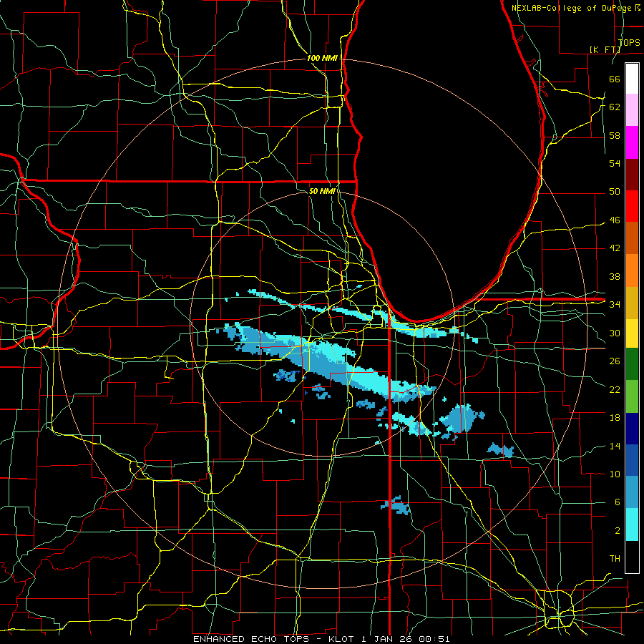Click the medium blue 10-14 kft swatch
The height and width of the screenshot is (644, 644).
pyautogui.click(x=632, y=460)
